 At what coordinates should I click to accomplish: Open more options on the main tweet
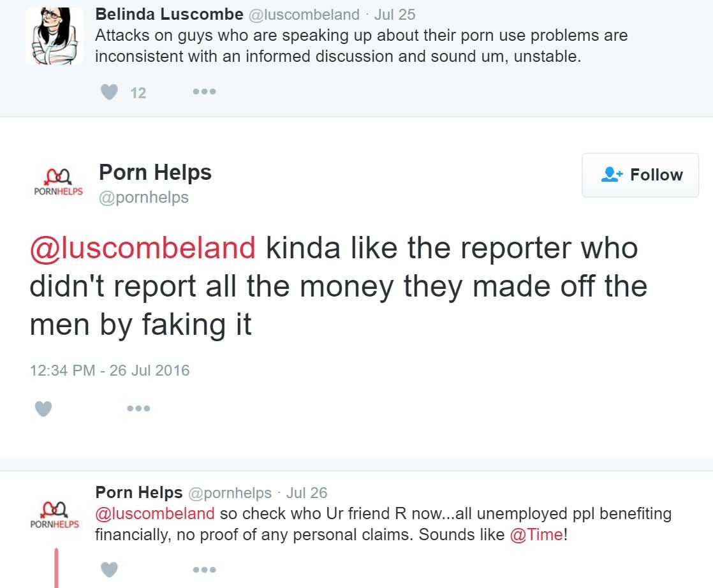pos(138,408)
